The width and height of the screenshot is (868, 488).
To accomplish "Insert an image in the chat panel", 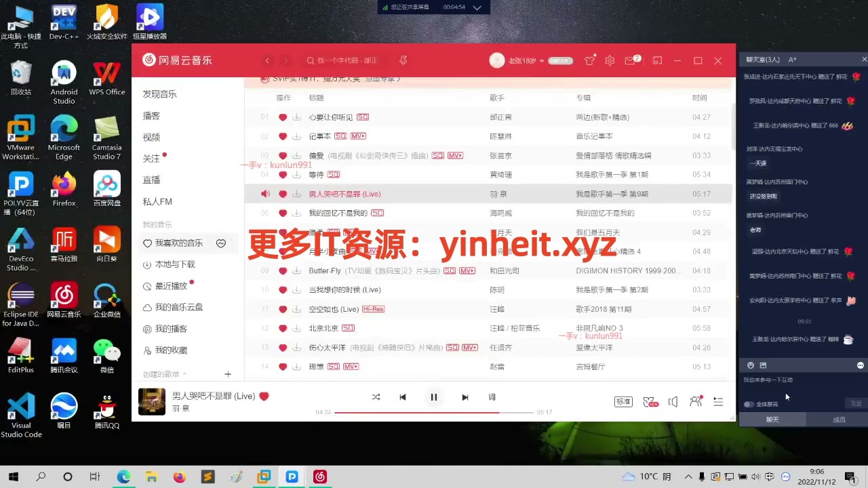I will [763, 365].
